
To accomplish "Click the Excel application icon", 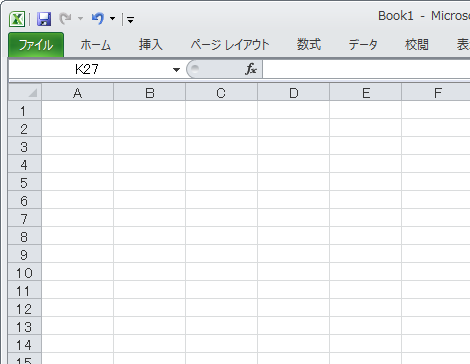I will 17,19.
